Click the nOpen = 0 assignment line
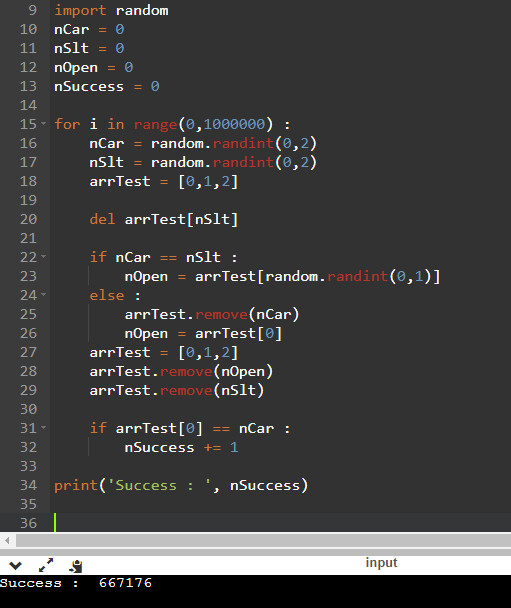 pyautogui.click(x=93, y=67)
